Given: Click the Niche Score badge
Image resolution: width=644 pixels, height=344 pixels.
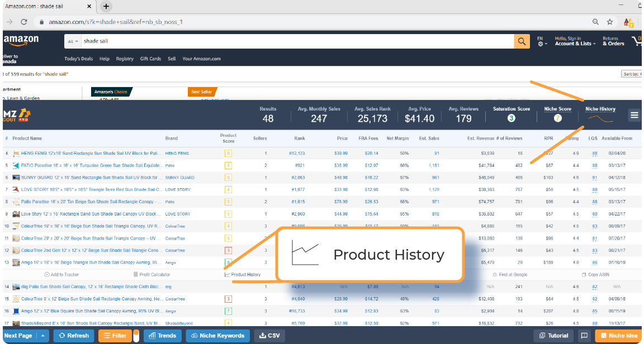Looking at the screenshot, I should [x=557, y=117].
